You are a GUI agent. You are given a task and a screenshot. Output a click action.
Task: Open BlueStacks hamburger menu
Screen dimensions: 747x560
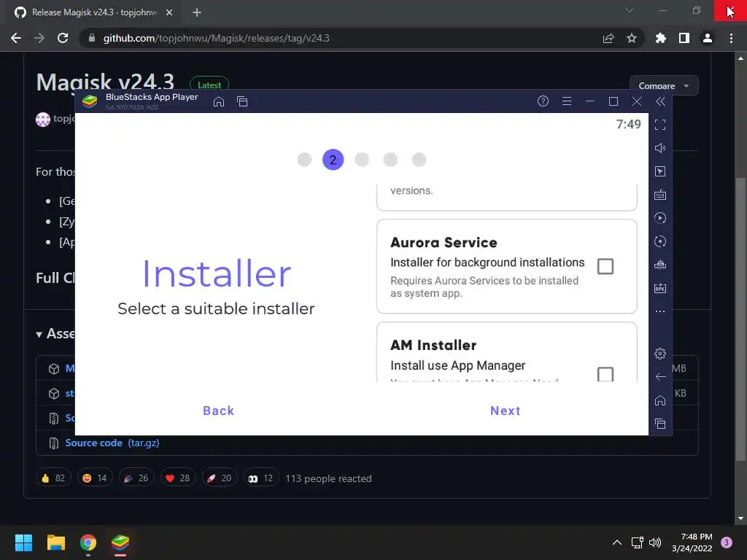pos(566,101)
